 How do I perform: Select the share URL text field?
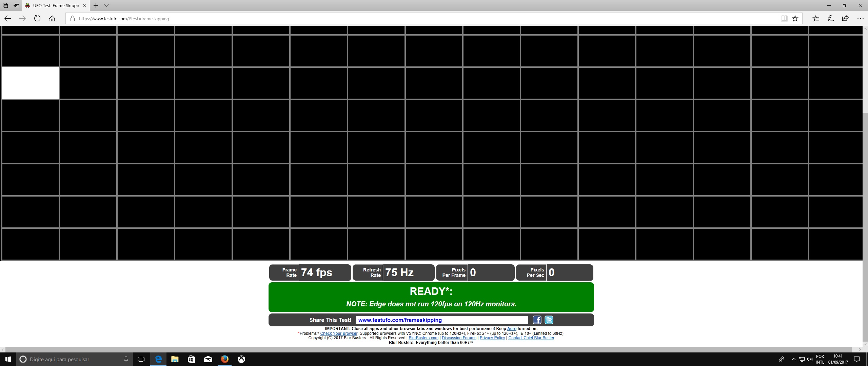click(x=442, y=320)
